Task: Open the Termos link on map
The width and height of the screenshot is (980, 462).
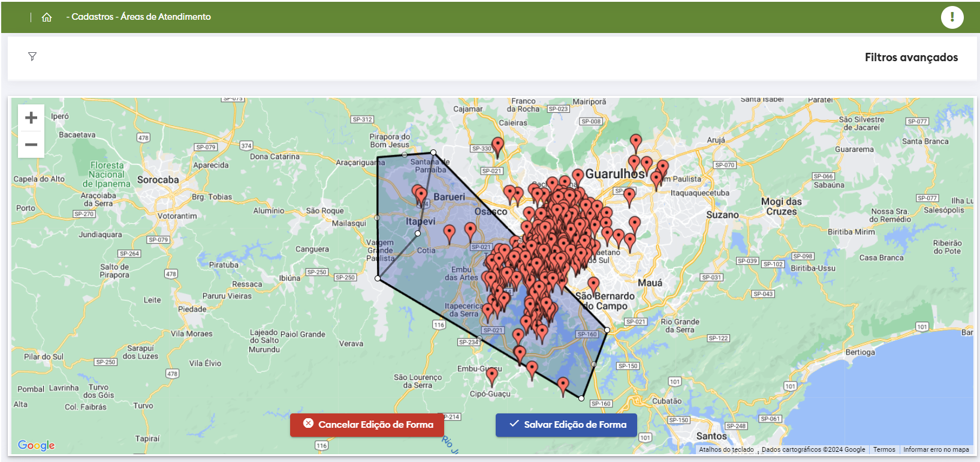Action: pyautogui.click(x=883, y=449)
